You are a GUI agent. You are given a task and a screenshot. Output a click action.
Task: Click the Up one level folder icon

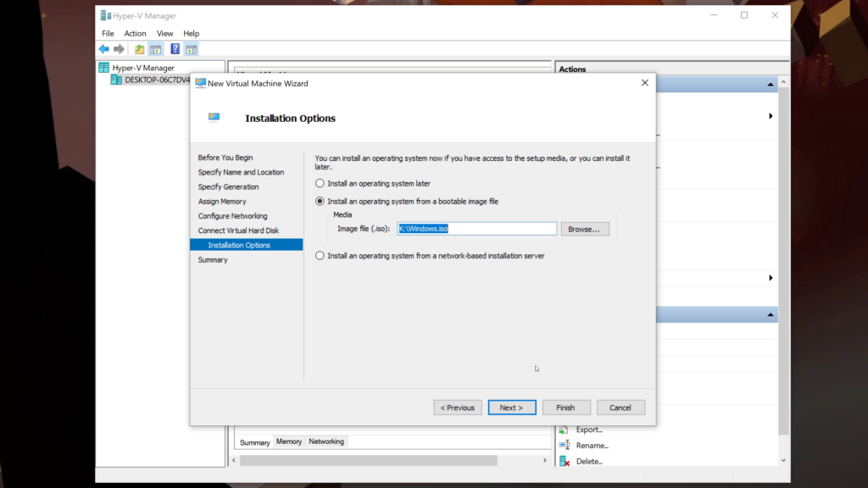(x=140, y=49)
